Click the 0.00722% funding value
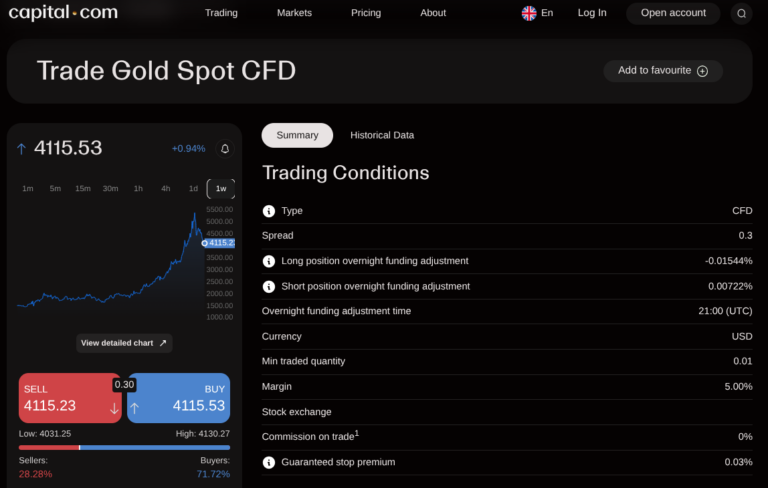Screen dimensions: 768x488 click(730, 286)
